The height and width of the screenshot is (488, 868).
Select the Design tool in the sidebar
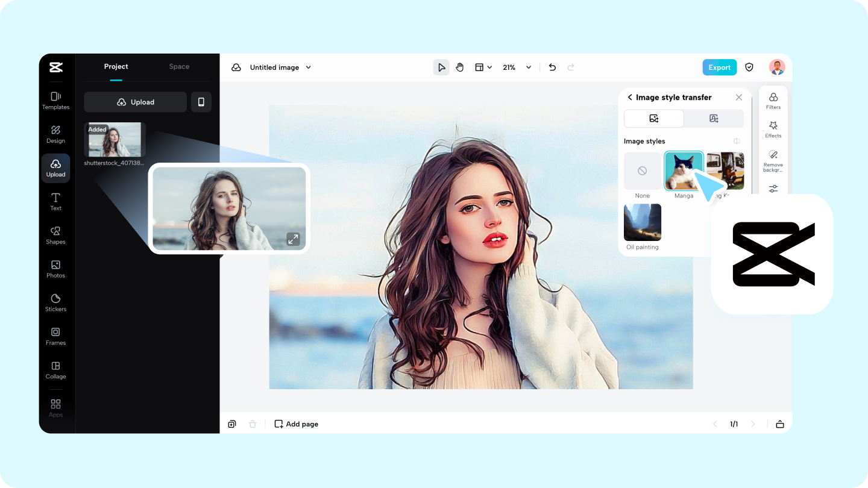(x=55, y=134)
